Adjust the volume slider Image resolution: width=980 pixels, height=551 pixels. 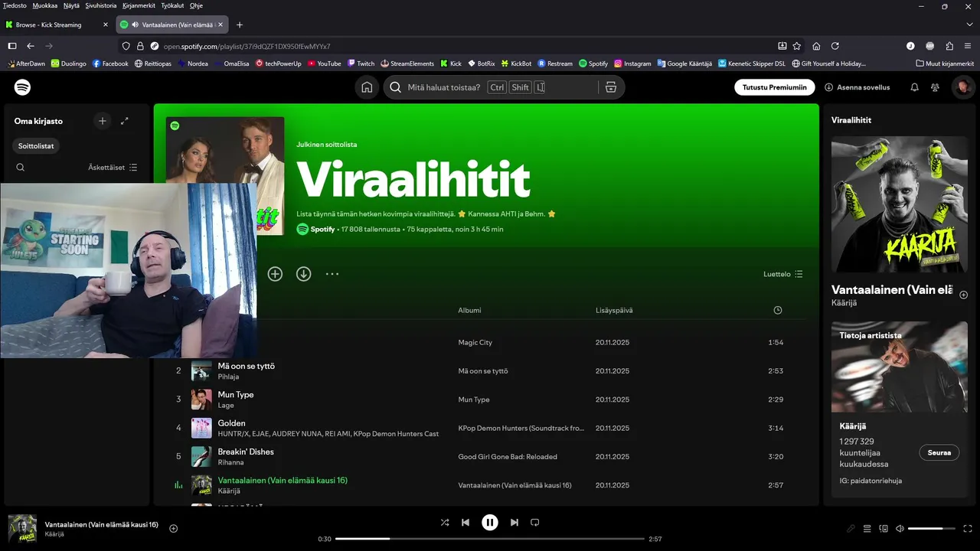coord(932,529)
